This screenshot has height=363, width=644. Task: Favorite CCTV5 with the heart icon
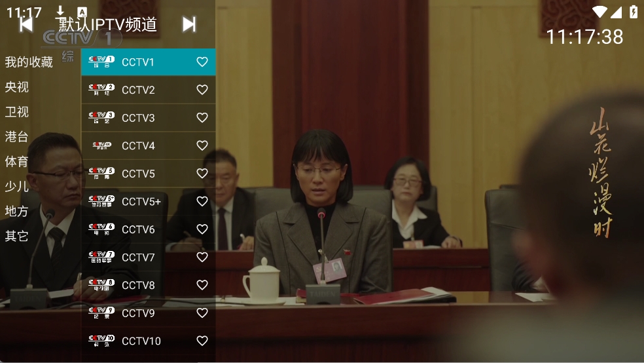(x=202, y=174)
